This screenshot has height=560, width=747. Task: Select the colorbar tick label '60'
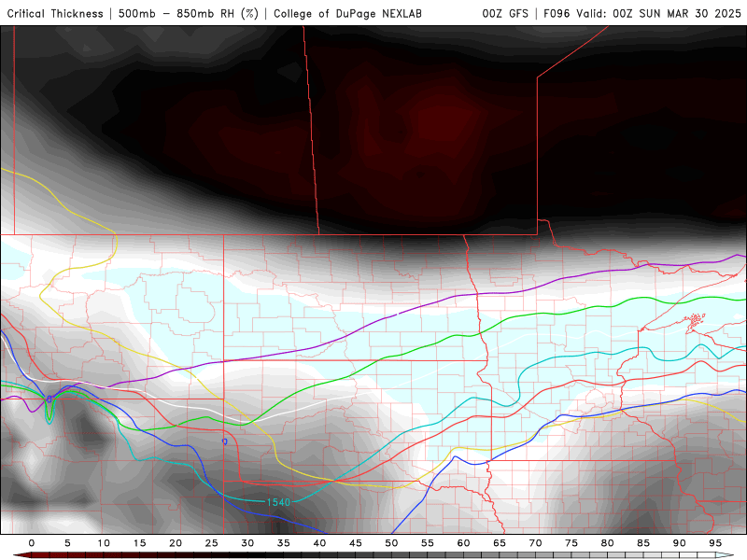[463, 543]
